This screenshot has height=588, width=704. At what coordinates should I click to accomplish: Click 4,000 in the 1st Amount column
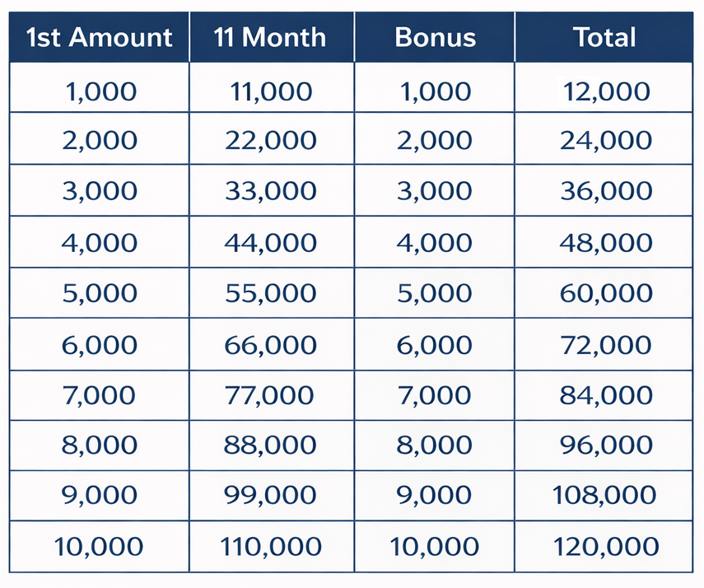click(x=100, y=243)
